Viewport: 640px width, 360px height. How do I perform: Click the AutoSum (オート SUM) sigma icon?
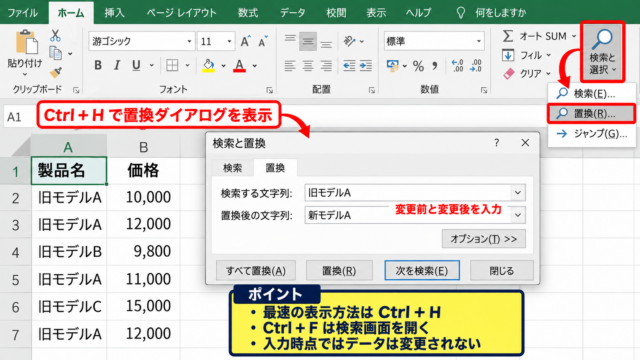(508, 36)
